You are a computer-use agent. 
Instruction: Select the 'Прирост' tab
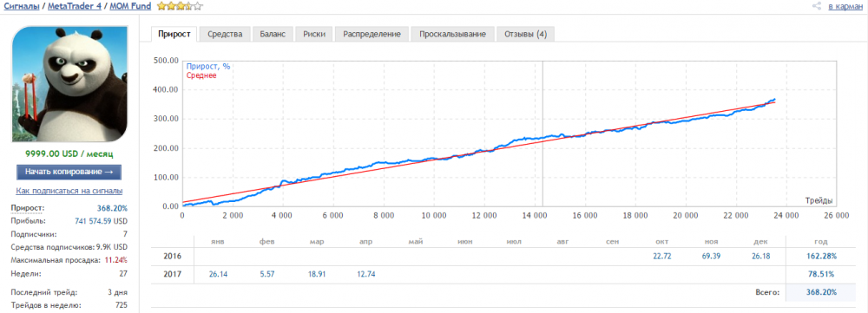coord(174,34)
